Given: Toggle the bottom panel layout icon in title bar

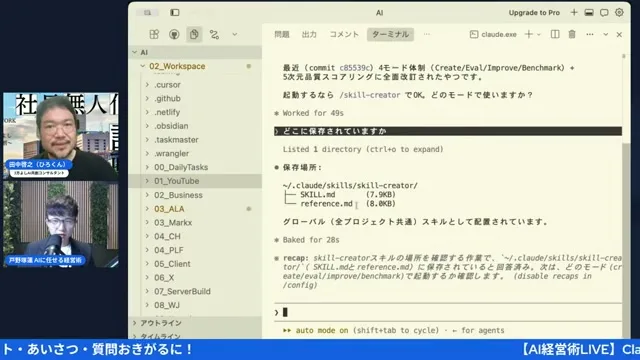Looking at the screenshot, I should tap(589, 13).
